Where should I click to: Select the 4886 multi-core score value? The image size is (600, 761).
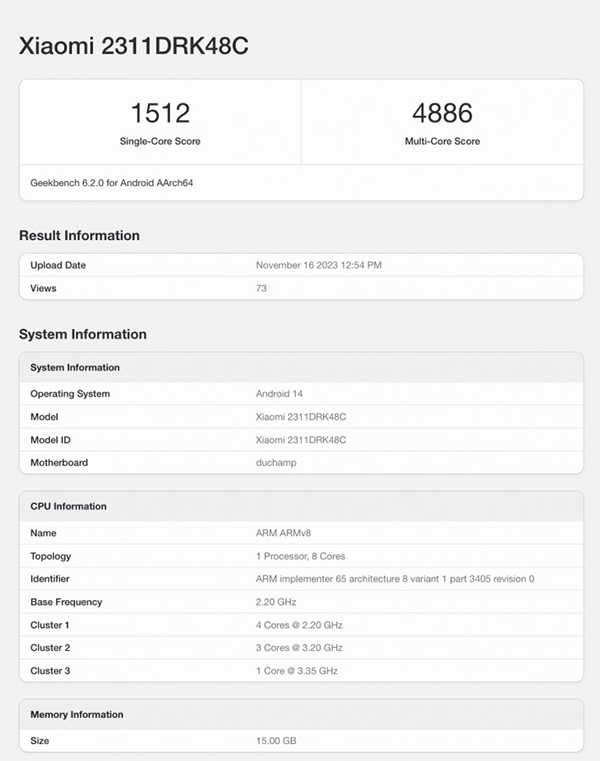coord(442,113)
